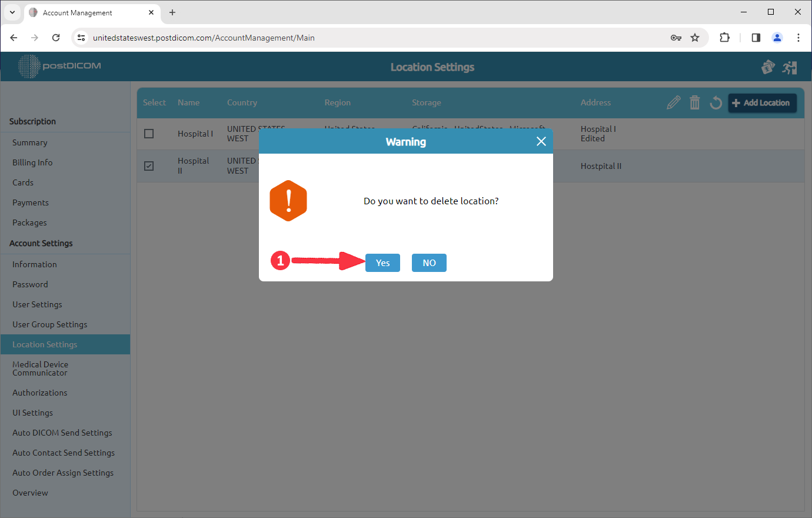This screenshot has width=812, height=518.
Task: Open the browser password manager key icon
Action: [676, 37]
